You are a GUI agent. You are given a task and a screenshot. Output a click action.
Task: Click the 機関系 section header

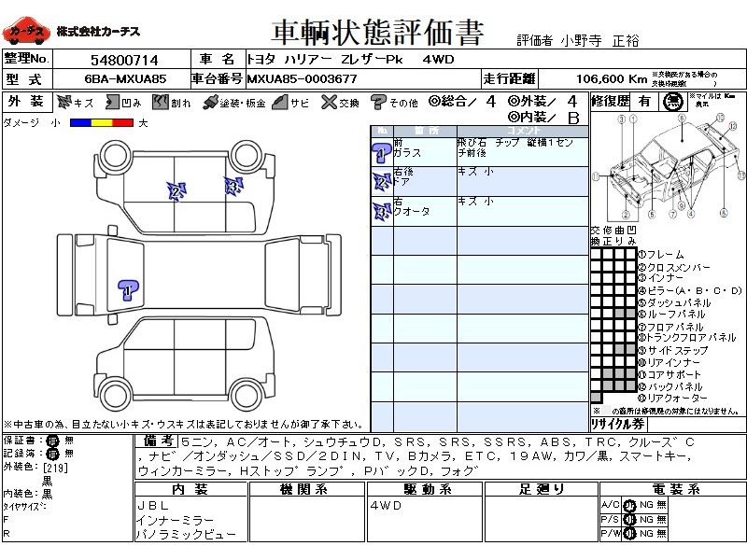coord(304,489)
